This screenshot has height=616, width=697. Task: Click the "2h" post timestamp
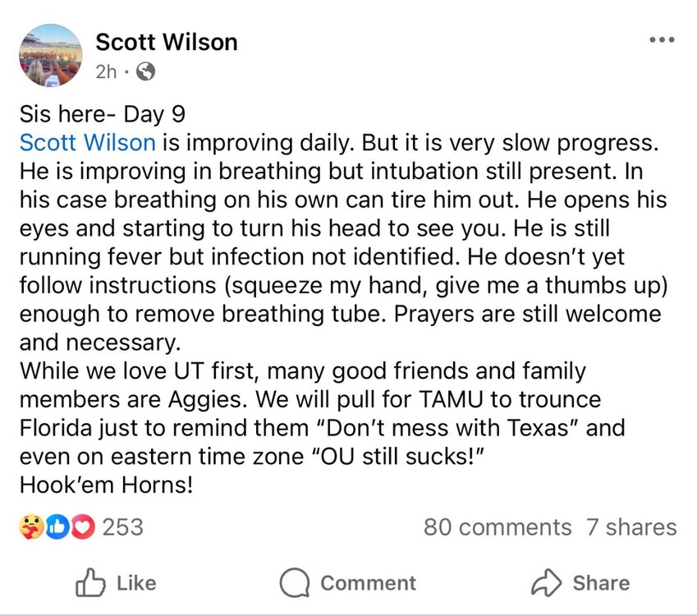click(106, 72)
